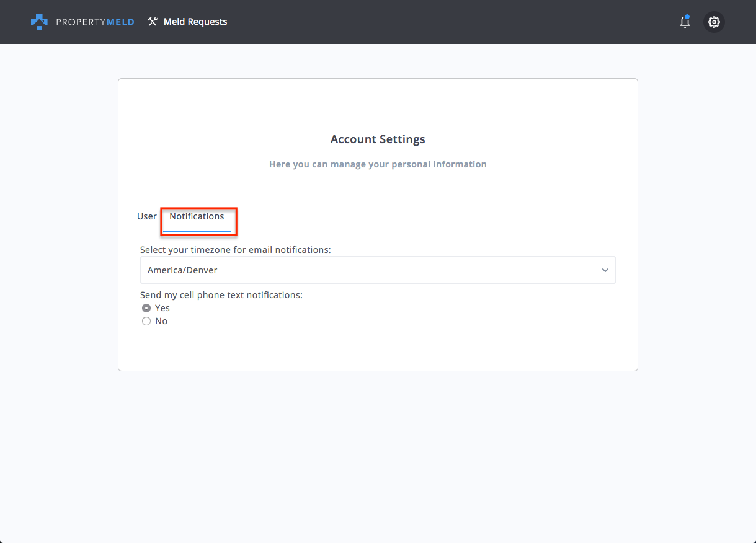Image resolution: width=756 pixels, height=543 pixels.
Task: Click the wrench and hammer tools icon
Action: (x=153, y=22)
